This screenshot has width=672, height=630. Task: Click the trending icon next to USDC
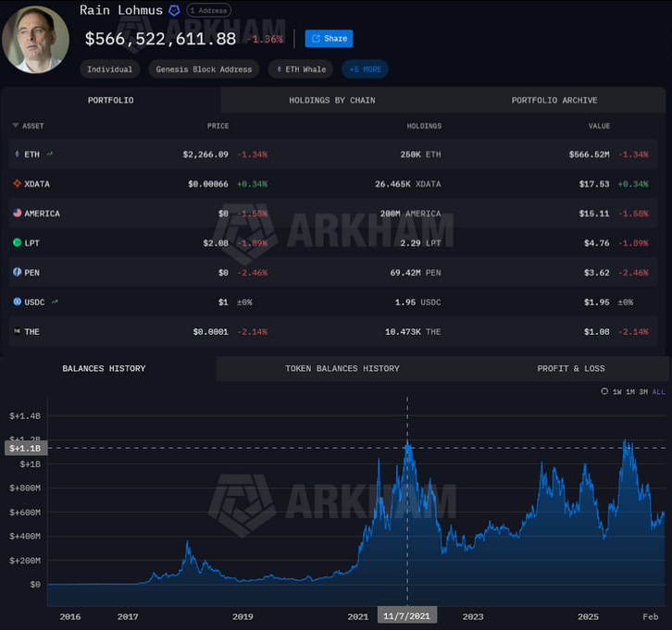tap(55, 302)
